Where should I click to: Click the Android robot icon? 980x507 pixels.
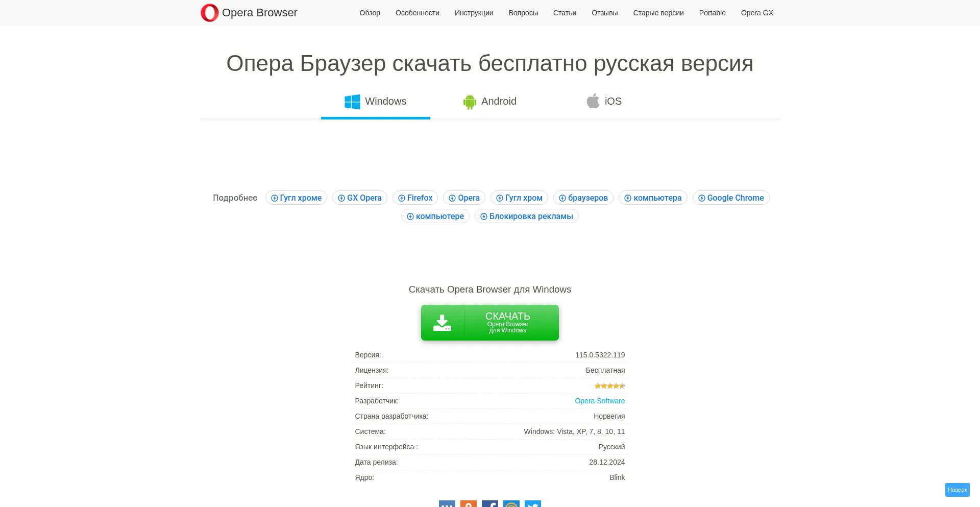(469, 102)
